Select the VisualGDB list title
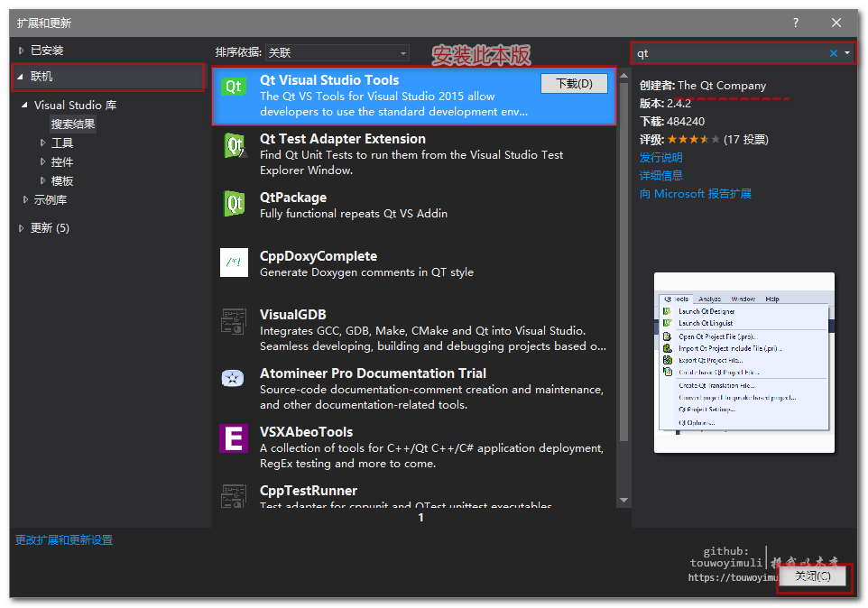 click(x=293, y=315)
